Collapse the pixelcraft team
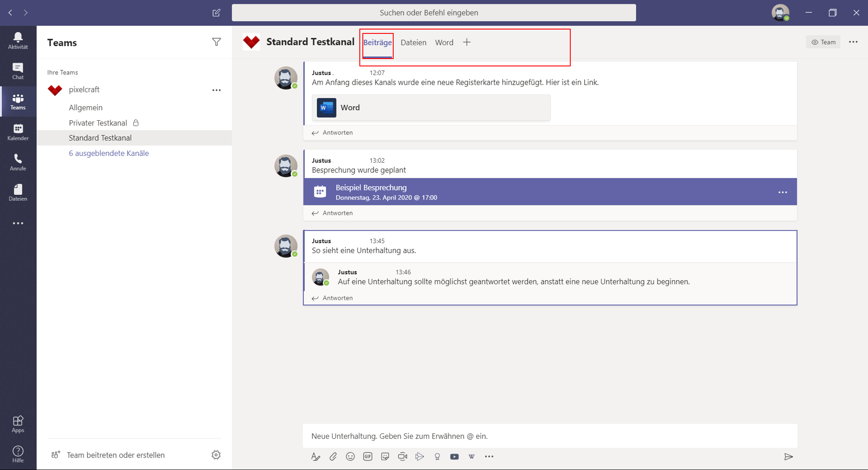Screen dimensions: 868x470 point(84,89)
